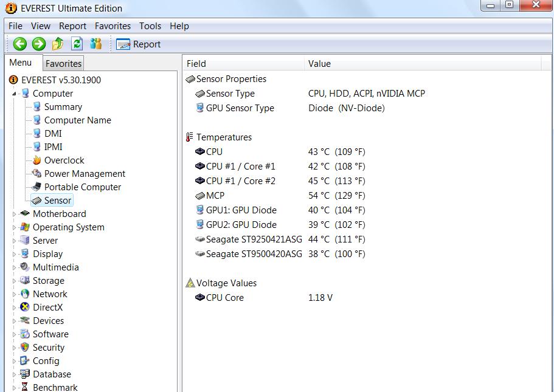Select the IPMI tree item
Screen dimensions: 554x392
click(x=54, y=147)
